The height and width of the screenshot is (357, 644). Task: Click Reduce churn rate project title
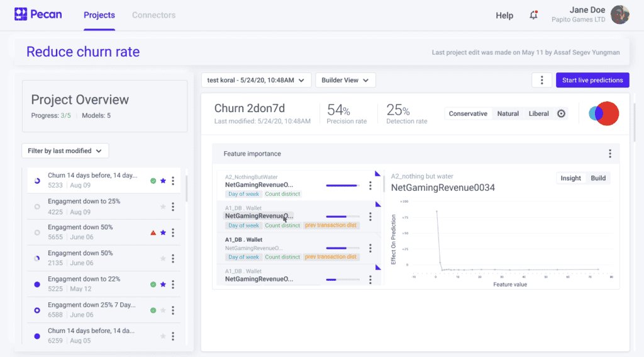pos(83,52)
